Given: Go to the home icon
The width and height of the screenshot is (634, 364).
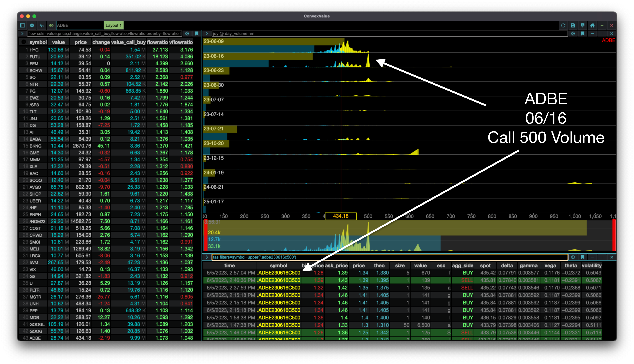Looking at the screenshot, I should pos(592,25).
